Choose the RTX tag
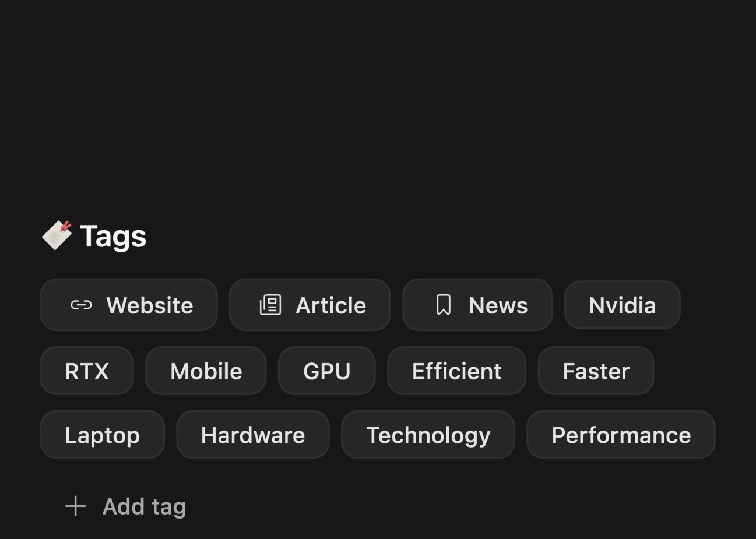This screenshot has height=539, width=756. [87, 371]
